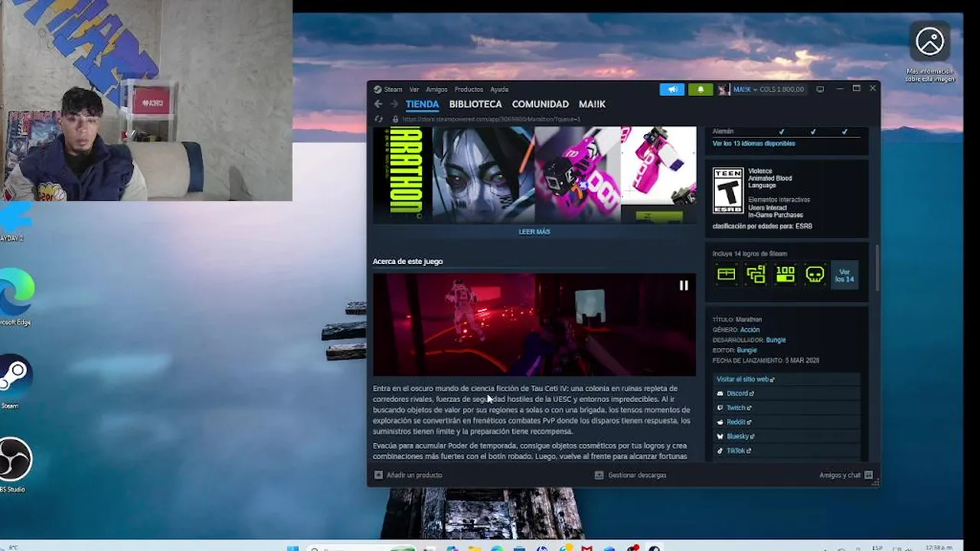Open the Productos menu
The height and width of the screenshot is (551, 980).
pos(469,90)
